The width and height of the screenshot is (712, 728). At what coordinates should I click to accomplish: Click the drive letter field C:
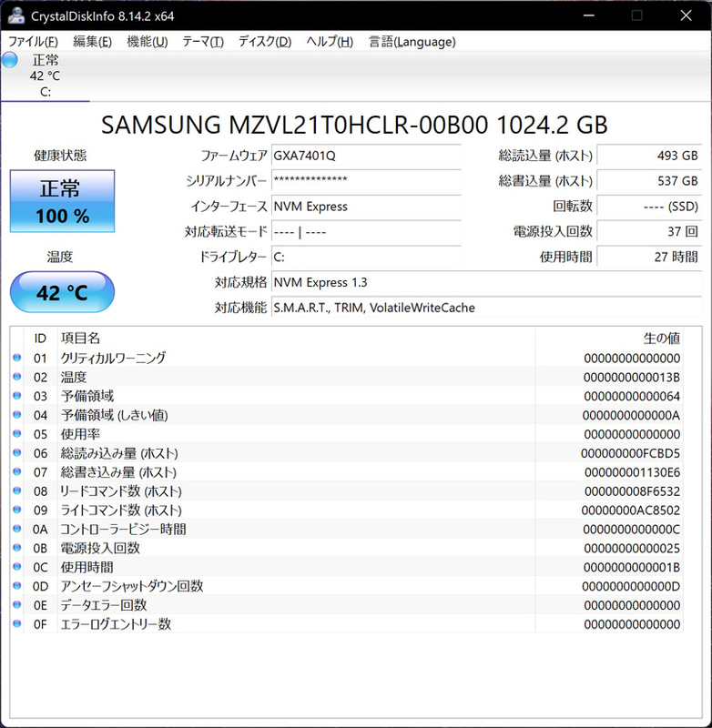[x=366, y=257]
